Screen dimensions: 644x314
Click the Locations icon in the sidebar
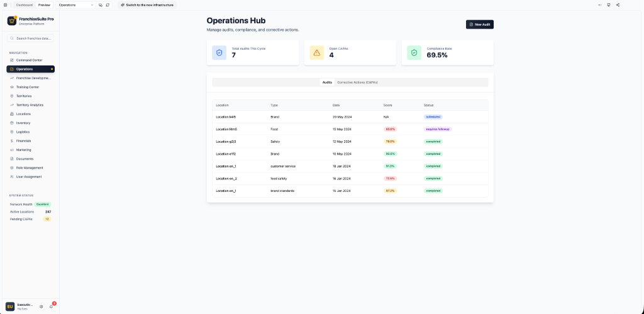click(x=12, y=114)
